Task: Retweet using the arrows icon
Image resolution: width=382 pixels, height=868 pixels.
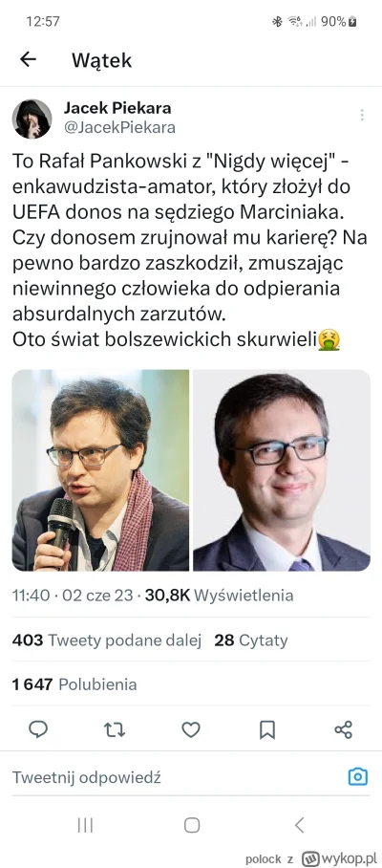Action: point(115,729)
